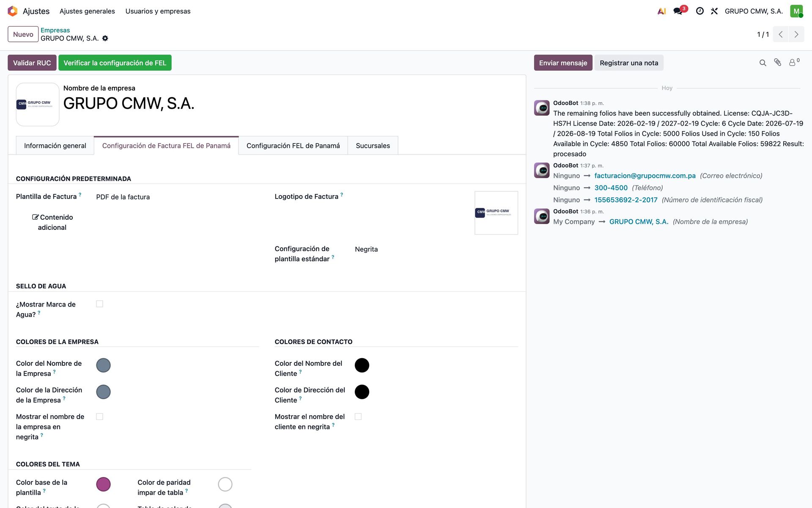Show help for Plantilla de Factura

(x=80, y=194)
